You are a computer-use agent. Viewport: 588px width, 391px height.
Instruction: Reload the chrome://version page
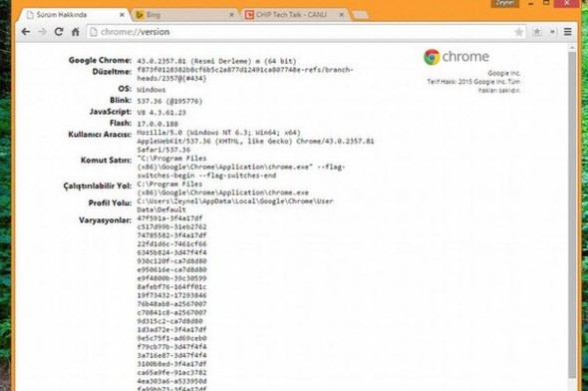tap(59, 32)
